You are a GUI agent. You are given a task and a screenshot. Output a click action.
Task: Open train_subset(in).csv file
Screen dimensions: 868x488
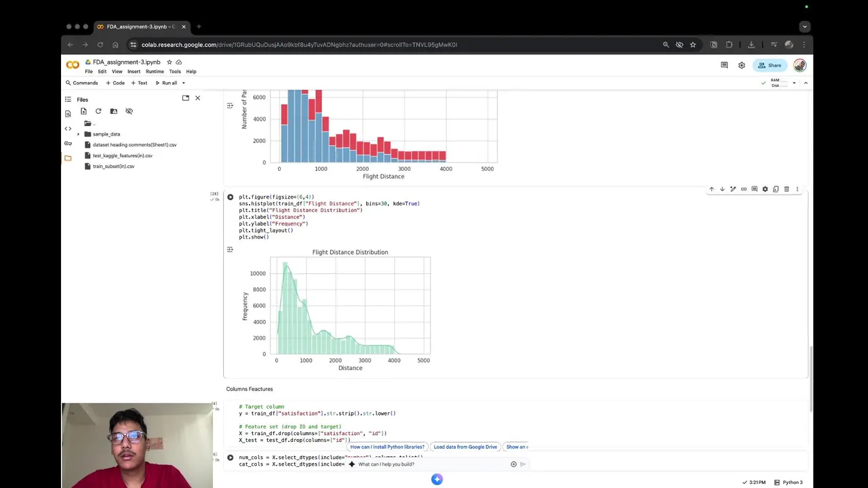113,167
